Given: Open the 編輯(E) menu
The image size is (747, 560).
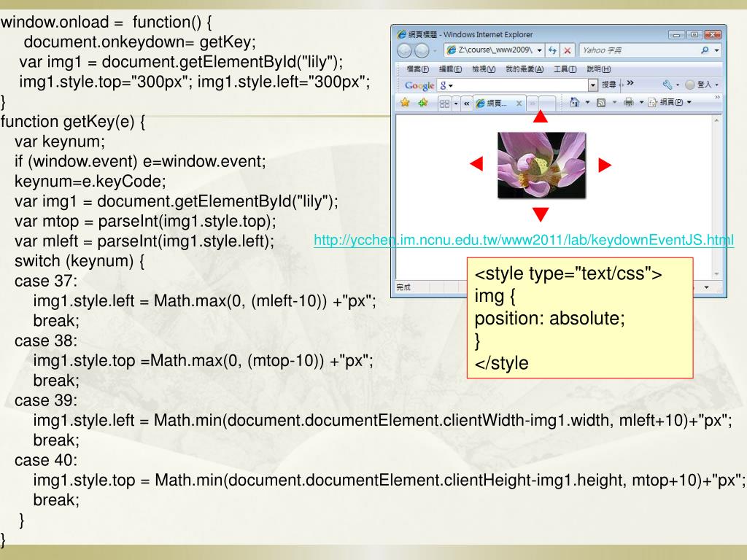Looking at the screenshot, I should tap(450, 69).
